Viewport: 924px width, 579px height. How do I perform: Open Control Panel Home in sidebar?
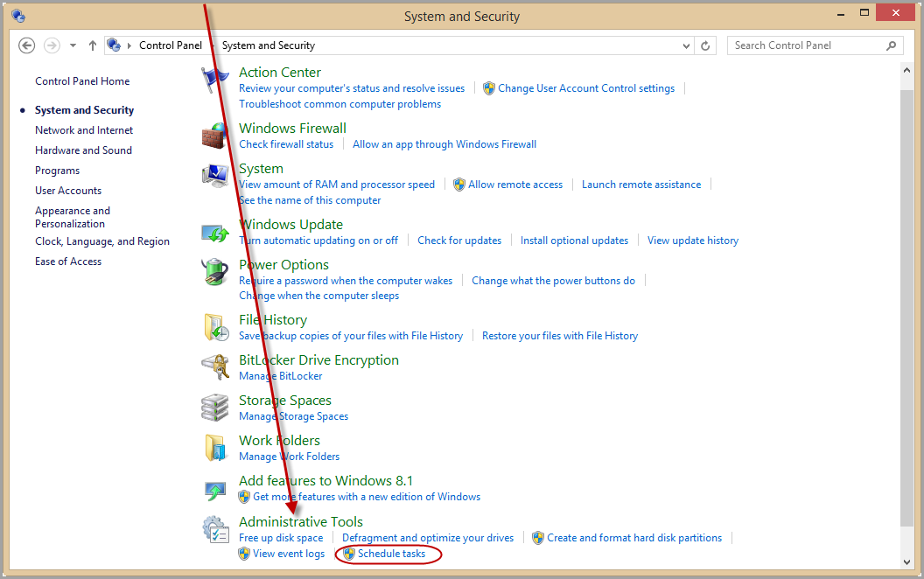pyautogui.click(x=82, y=81)
